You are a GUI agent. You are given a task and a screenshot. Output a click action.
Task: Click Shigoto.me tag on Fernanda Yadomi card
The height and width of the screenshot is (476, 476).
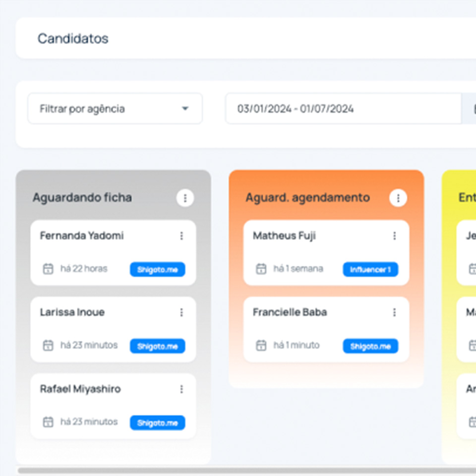click(158, 270)
